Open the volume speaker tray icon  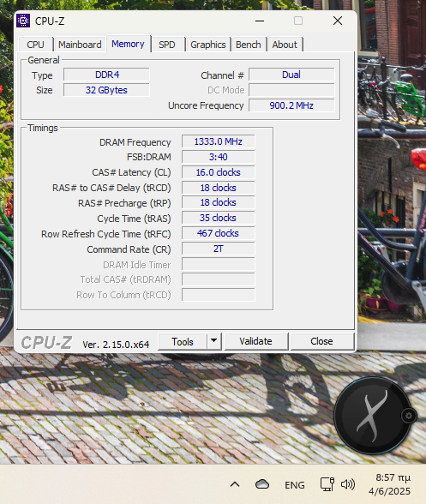pos(347,484)
